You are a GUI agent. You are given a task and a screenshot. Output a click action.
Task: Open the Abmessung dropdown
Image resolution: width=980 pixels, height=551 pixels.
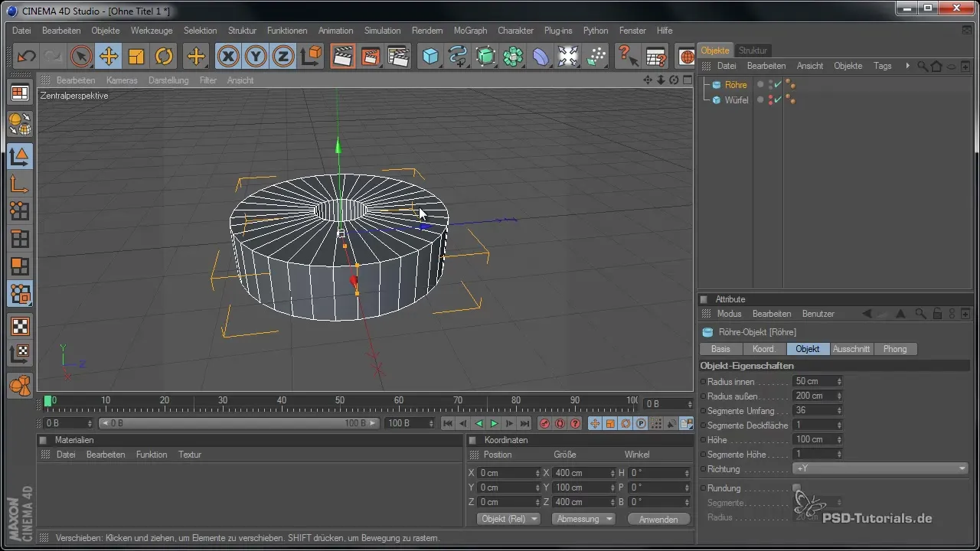tap(583, 519)
